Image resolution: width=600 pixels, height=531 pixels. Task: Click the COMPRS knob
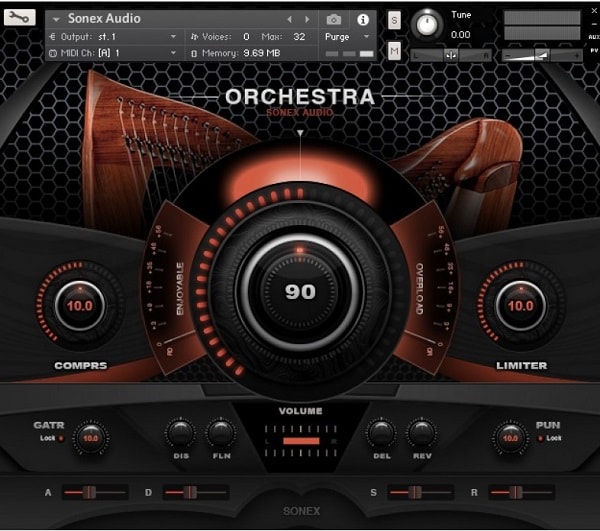80,305
